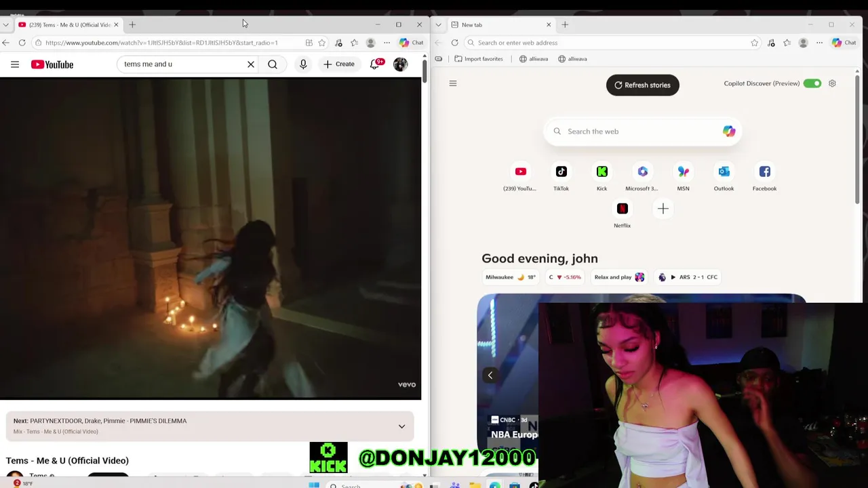Open tab actions chevron in right window
Screen dimensions: 868x488
(438, 24)
